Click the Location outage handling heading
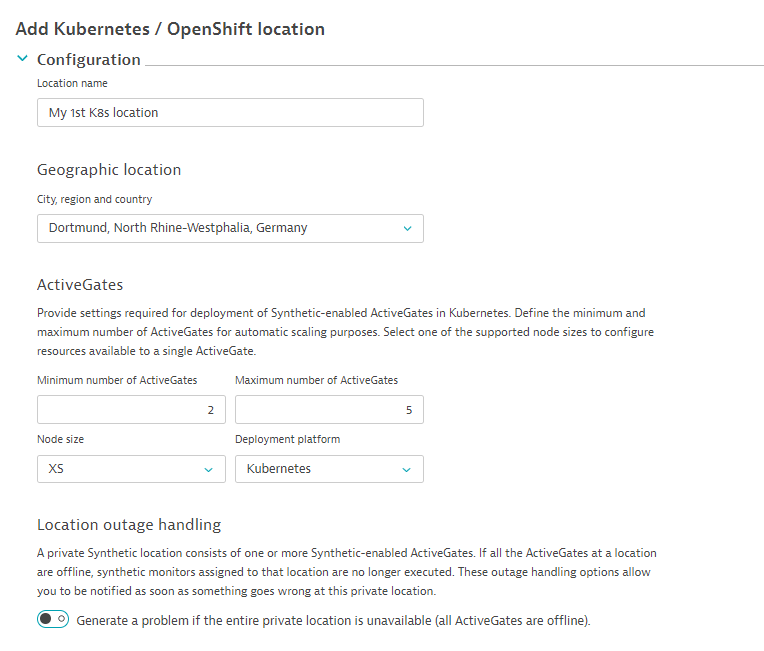The width and height of the screenshot is (764, 651). click(129, 525)
